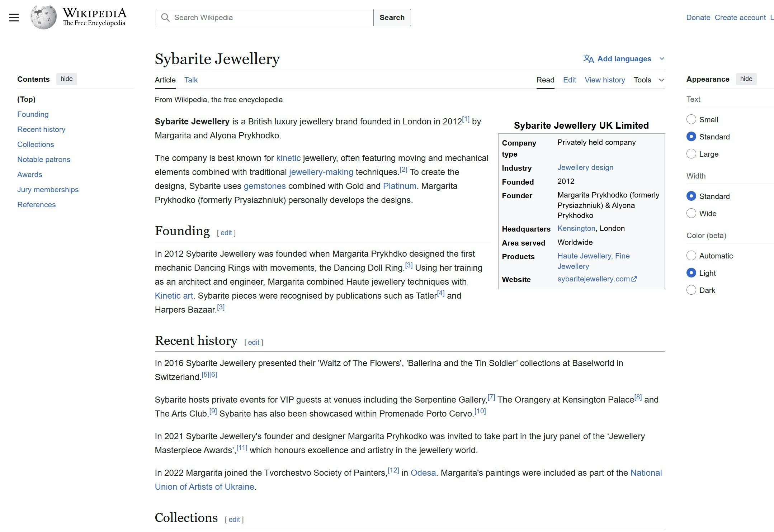Jump to References in contents
The height and width of the screenshot is (532, 774).
36,205
